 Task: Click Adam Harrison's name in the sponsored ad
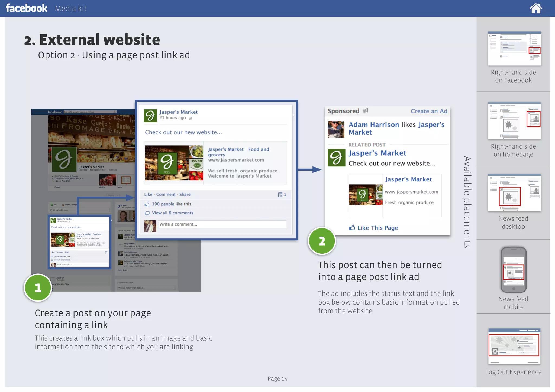tap(373, 125)
